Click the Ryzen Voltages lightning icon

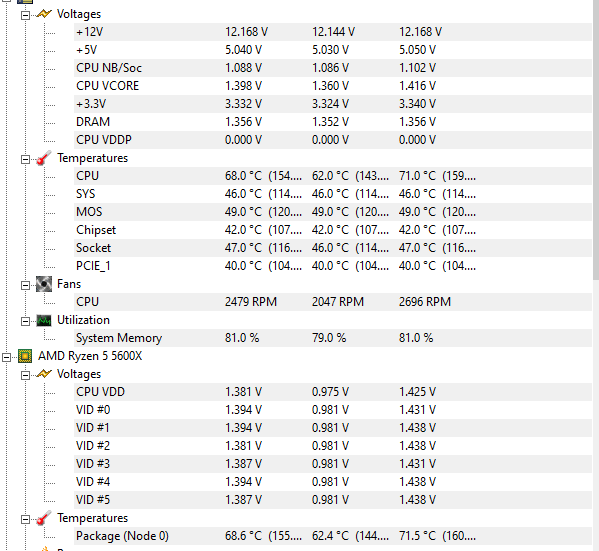(44, 374)
